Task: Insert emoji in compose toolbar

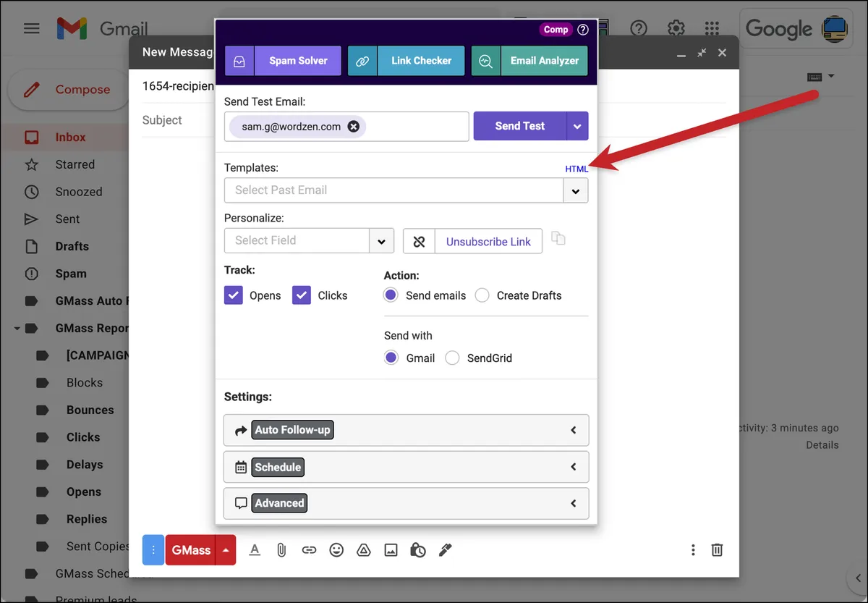Action: pyautogui.click(x=336, y=550)
